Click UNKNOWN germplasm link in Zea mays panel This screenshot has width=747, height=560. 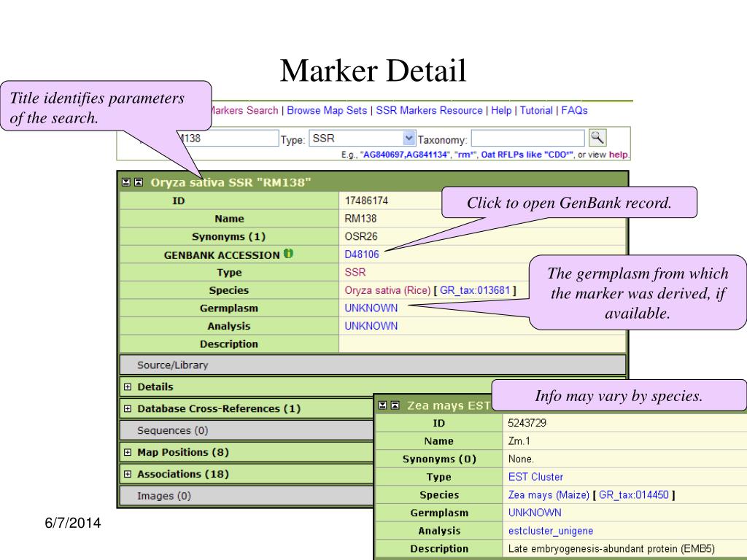[x=535, y=513]
